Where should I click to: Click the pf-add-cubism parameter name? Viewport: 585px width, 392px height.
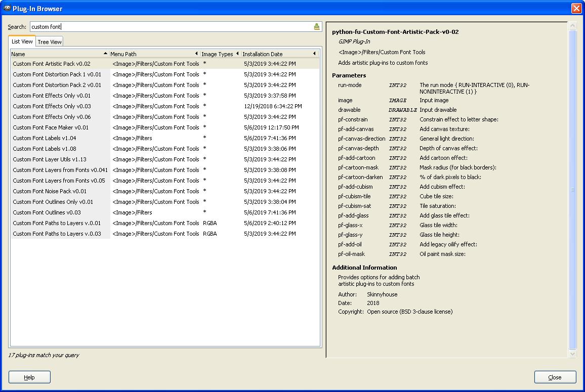355,187
